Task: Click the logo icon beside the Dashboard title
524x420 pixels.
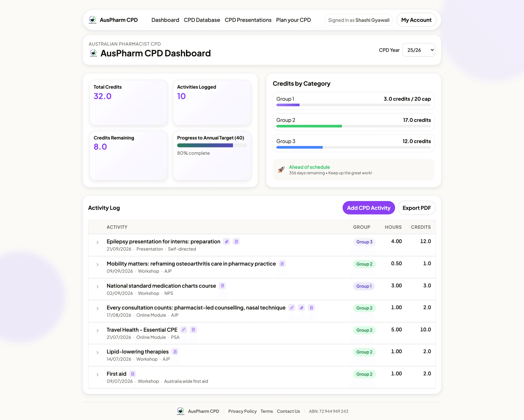Action: click(93, 53)
